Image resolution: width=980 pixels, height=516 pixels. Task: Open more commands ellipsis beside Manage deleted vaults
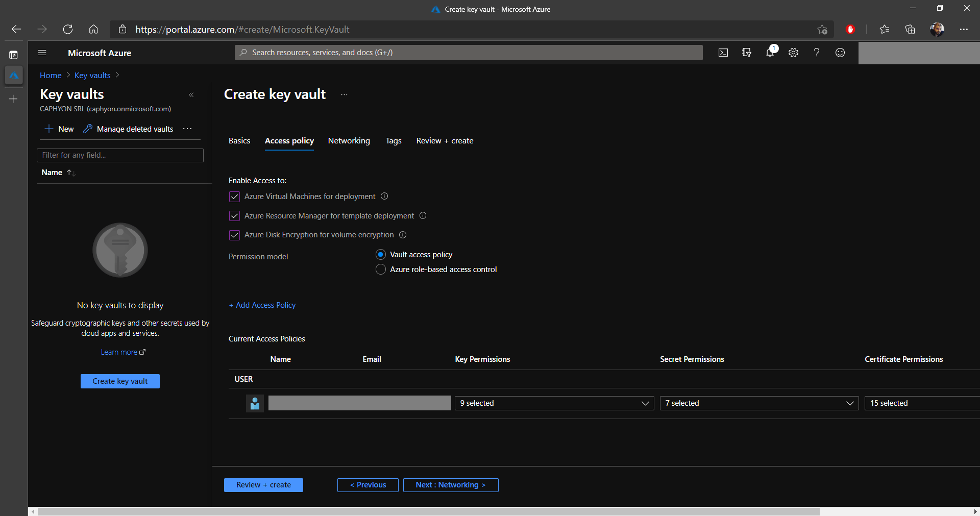click(187, 129)
